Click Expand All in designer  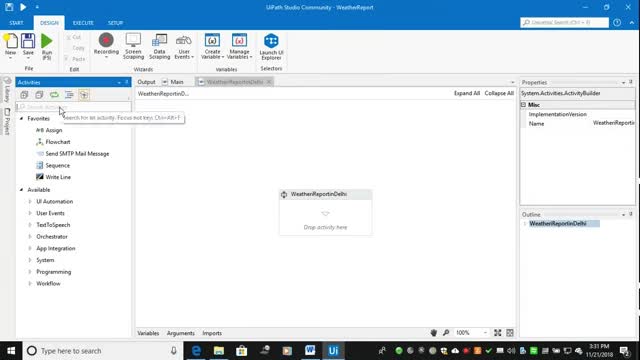(467, 93)
